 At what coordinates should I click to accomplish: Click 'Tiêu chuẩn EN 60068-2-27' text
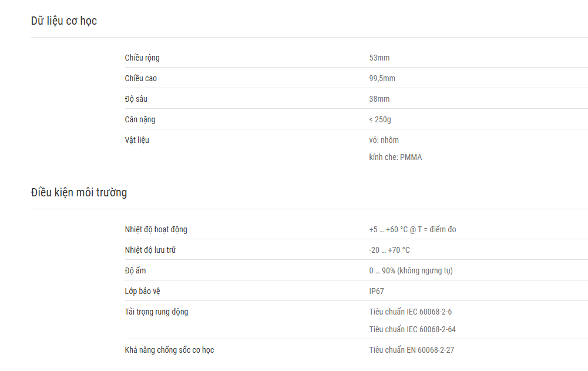pos(411,350)
